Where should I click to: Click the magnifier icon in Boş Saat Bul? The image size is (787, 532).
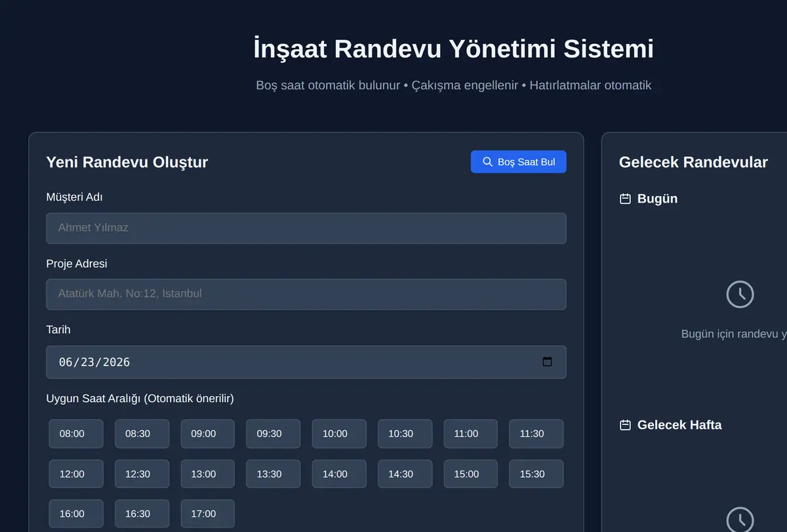(x=487, y=162)
